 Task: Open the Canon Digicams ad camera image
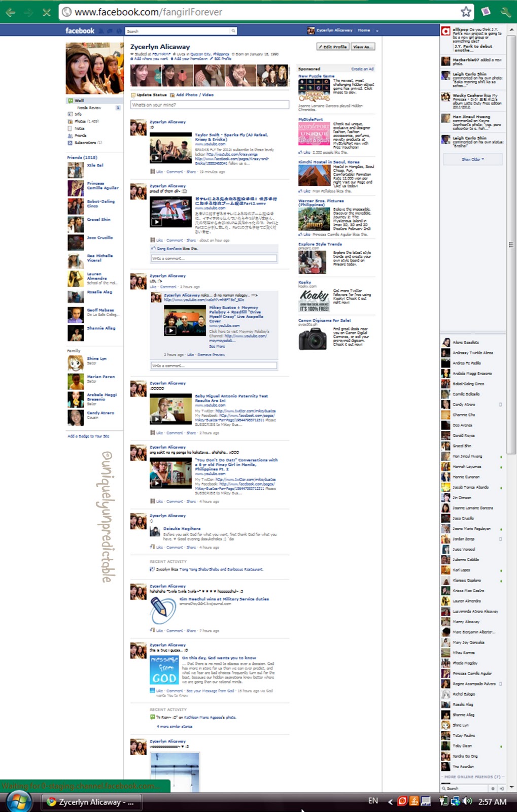313,339
